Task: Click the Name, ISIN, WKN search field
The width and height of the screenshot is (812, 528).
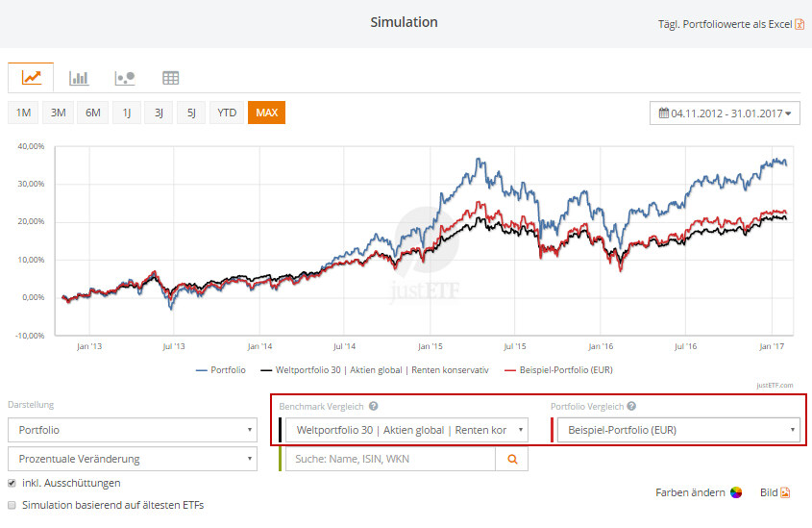Action: 390,460
